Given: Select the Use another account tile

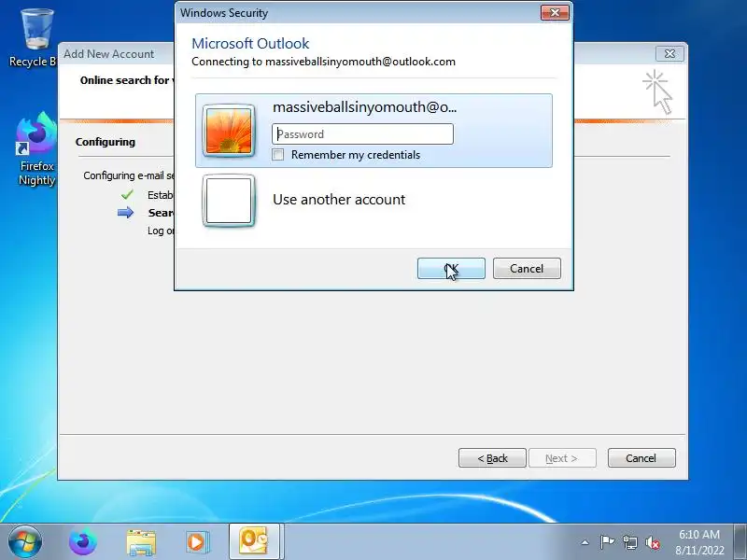Looking at the screenshot, I should [x=373, y=200].
